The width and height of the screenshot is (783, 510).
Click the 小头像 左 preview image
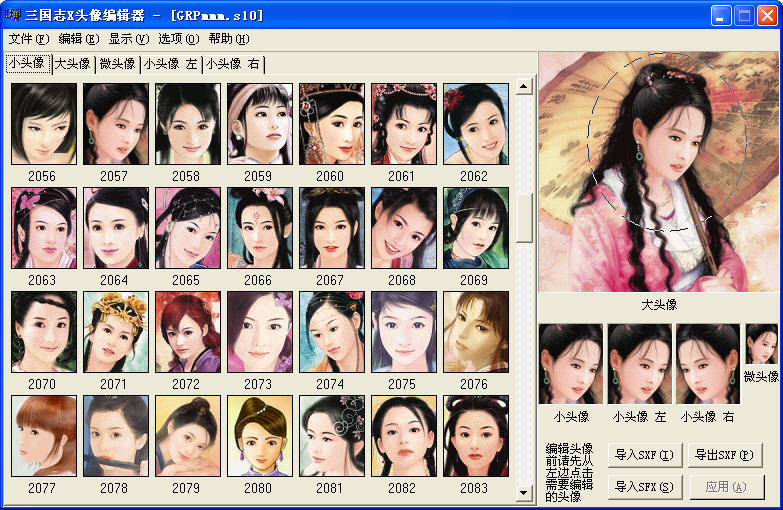pos(640,364)
